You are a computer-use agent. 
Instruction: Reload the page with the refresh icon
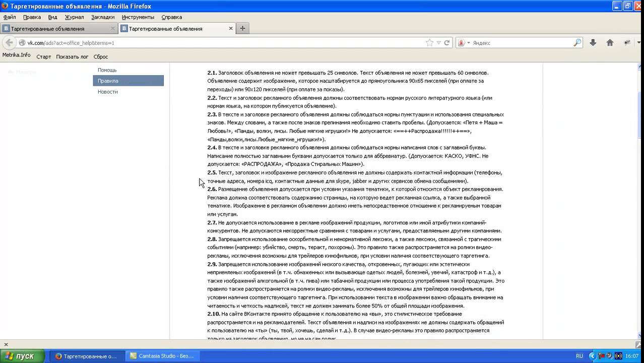click(446, 43)
